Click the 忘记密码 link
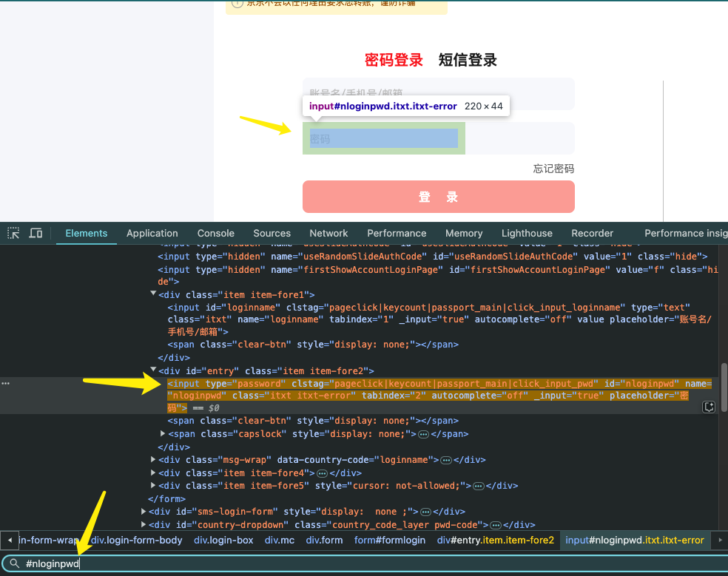Screen dimensions: 728x576 (553, 169)
